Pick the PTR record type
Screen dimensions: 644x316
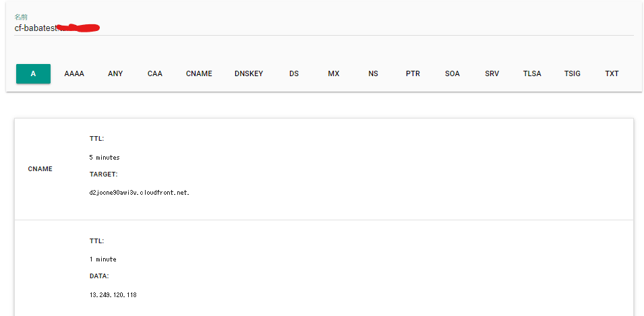coord(413,74)
